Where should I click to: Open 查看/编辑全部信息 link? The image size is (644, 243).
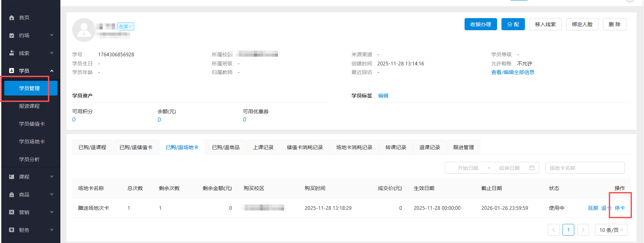click(513, 72)
